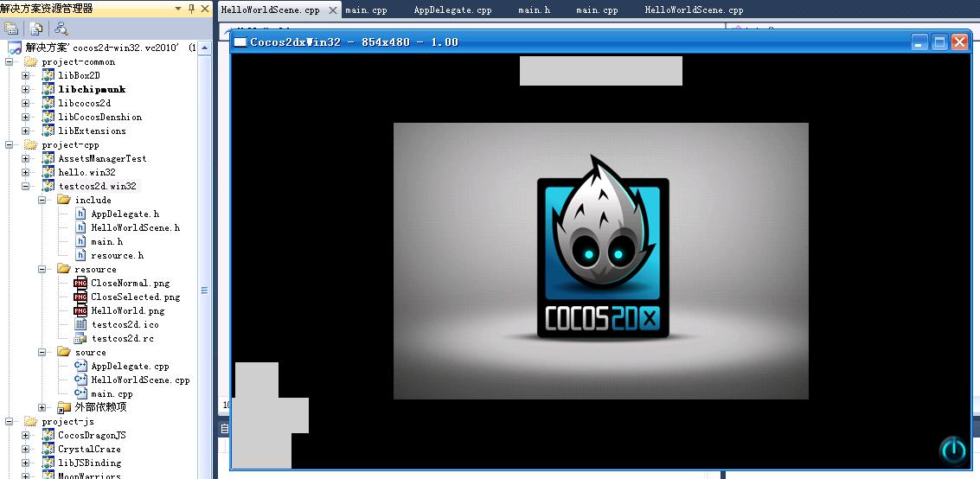Select the source folder in tree
Screen dimensions: 980x479
click(x=91, y=352)
